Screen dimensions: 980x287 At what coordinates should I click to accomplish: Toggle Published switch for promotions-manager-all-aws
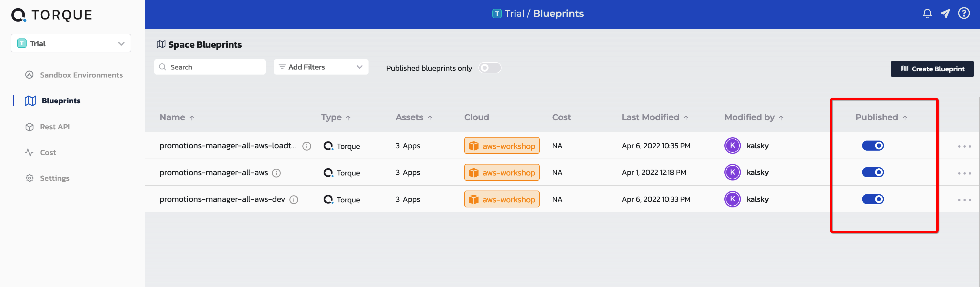(x=873, y=172)
